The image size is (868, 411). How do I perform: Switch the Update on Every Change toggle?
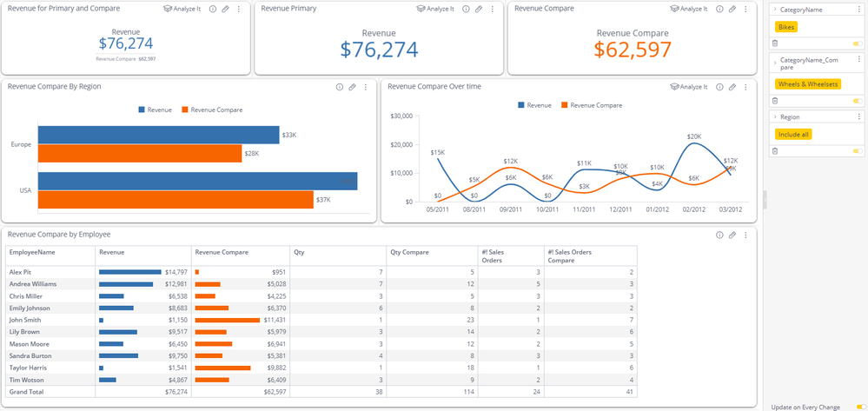pyautogui.click(x=860, y=406)
